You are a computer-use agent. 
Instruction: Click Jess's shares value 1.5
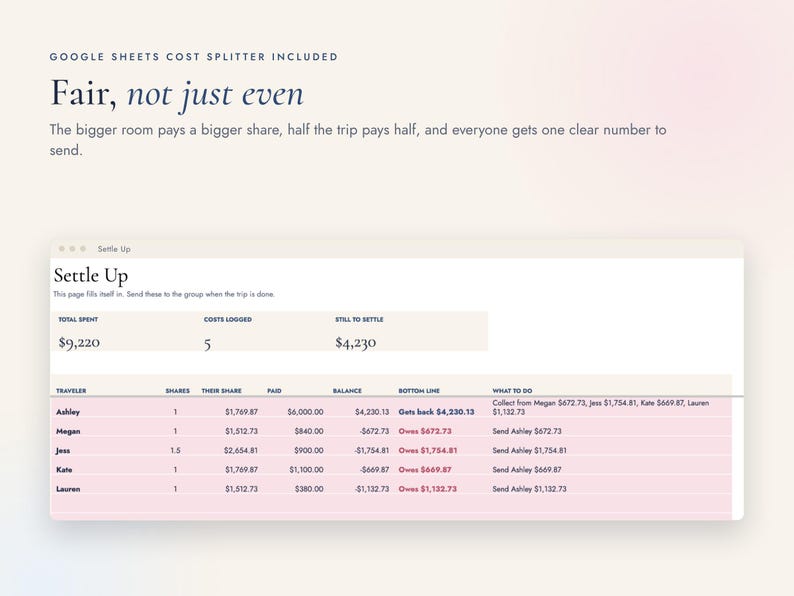pyautogui.click(x=175, y=451)
